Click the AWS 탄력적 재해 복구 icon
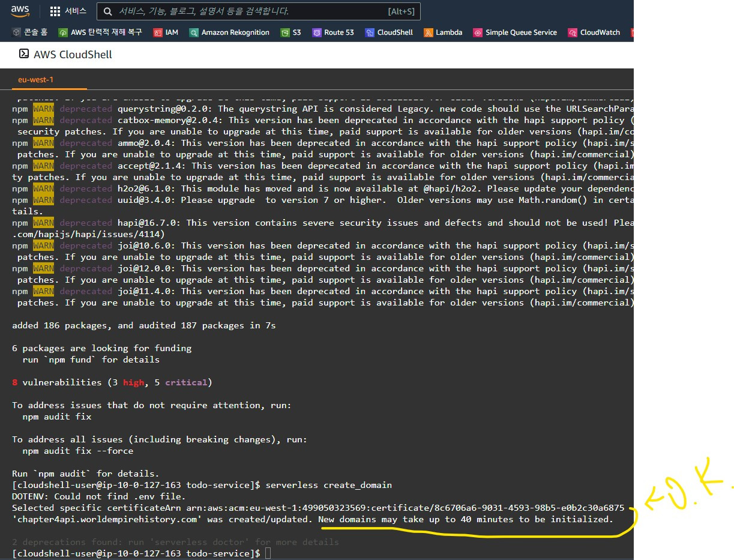The image size is (734, 560). [63, 32]
